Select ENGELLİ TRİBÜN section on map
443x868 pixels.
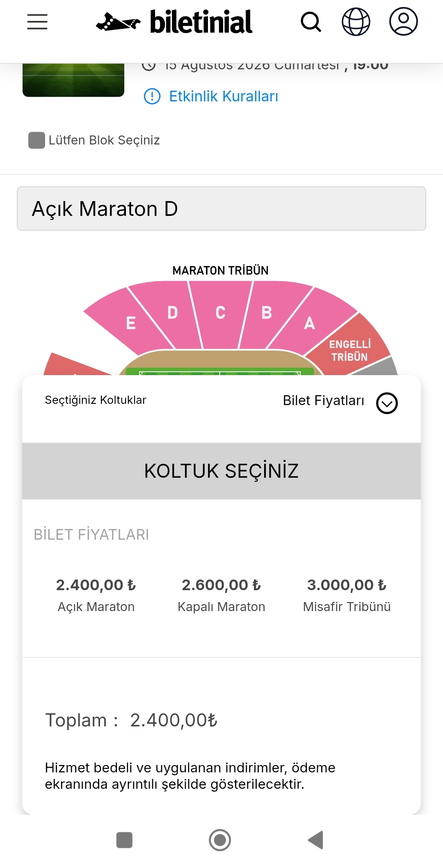(350, 350)
